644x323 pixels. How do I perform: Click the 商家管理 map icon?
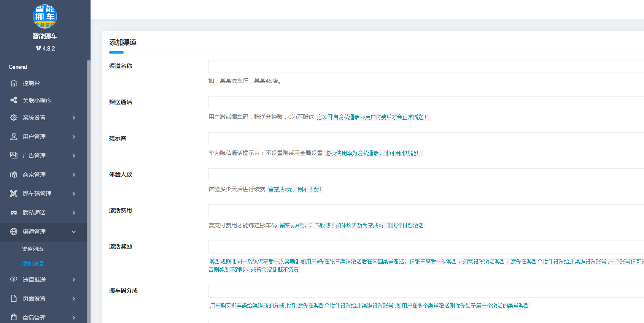pyautogui.click(x=14, y=174)
